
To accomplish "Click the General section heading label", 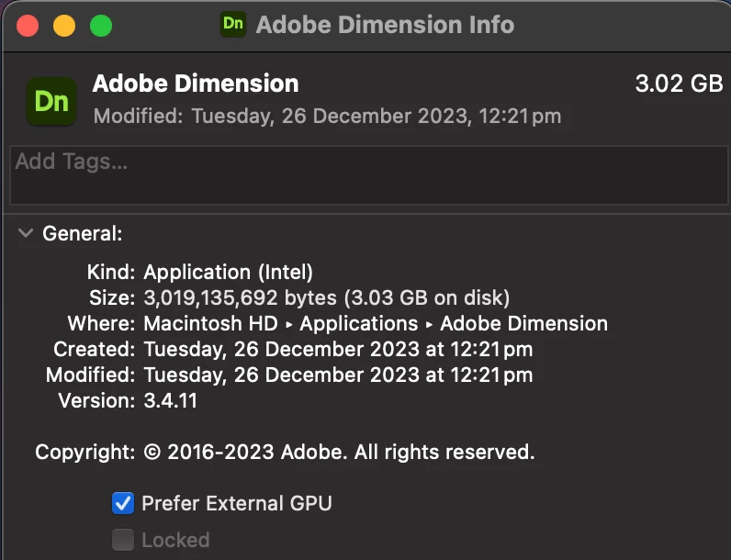I will pyautogui.click(x=83, y=233).
